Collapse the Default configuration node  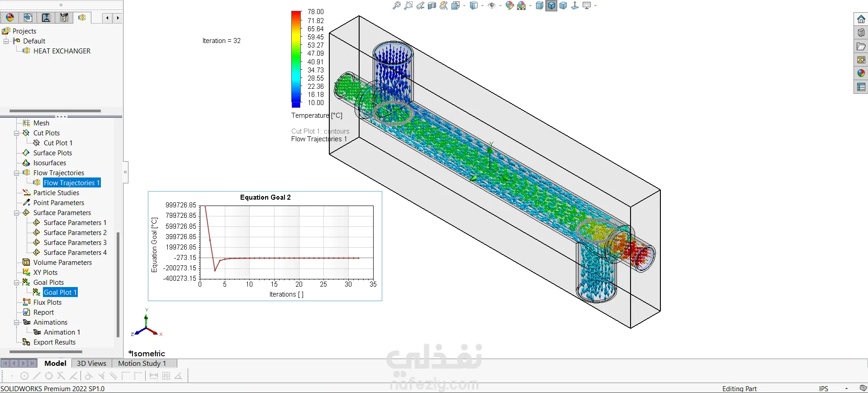point(6,41)
